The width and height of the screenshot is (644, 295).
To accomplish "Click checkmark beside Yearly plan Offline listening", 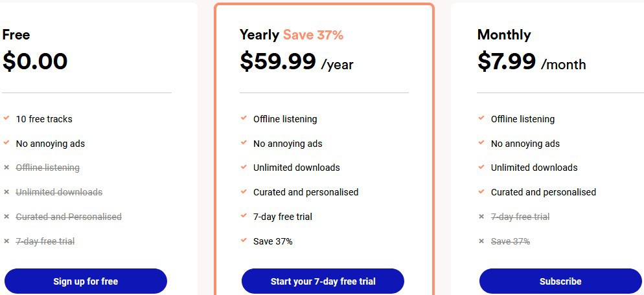I will click(244, 118).
